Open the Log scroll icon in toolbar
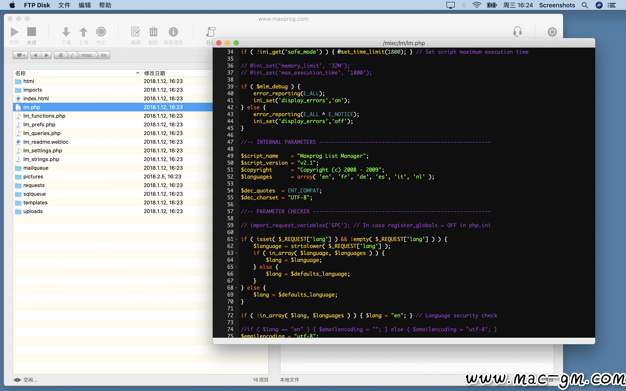 click(210, 32)
